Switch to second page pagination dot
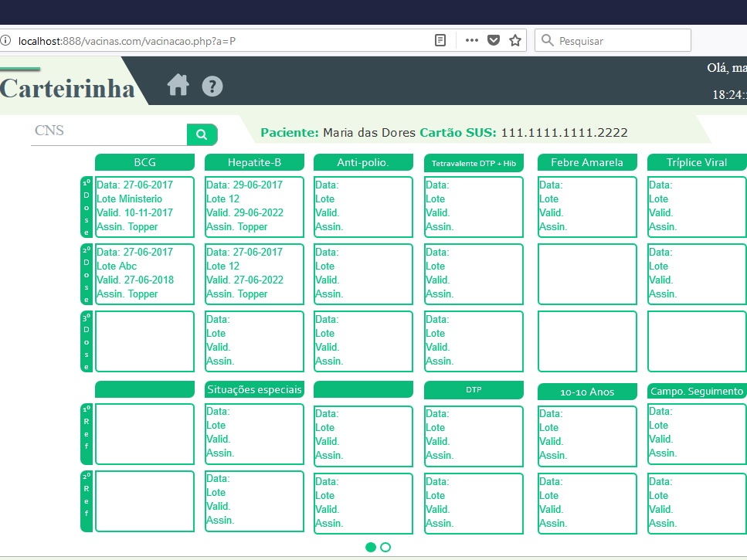Image resolution: width=747 pixels, height=560 pixels. pyautogui.click(x=385, y=547)
